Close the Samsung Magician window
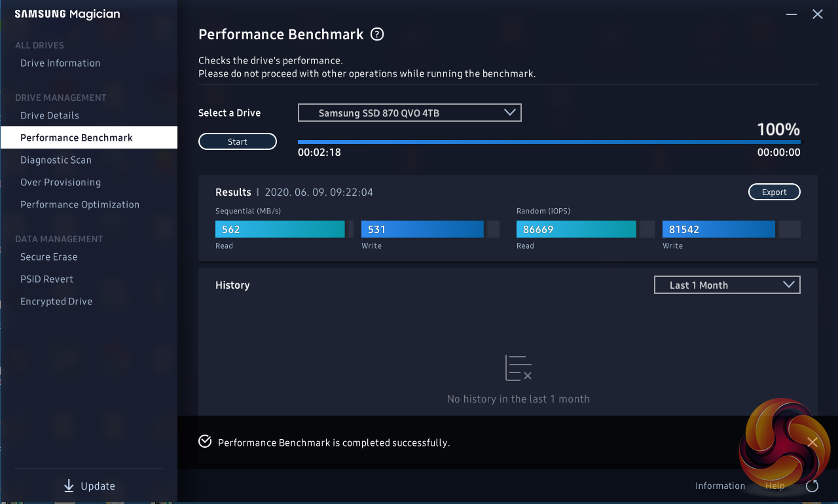 (818, 14)
